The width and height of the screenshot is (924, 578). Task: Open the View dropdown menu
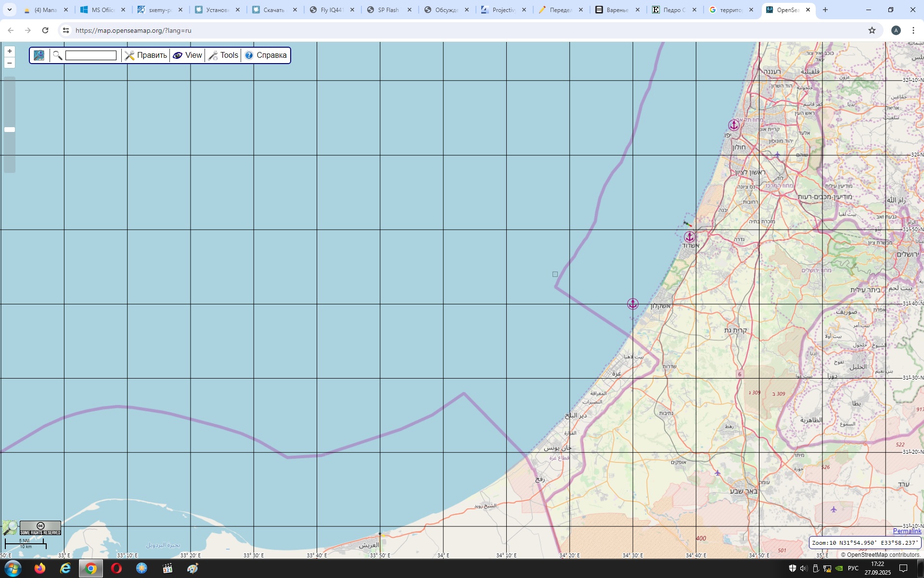(188, 55)
